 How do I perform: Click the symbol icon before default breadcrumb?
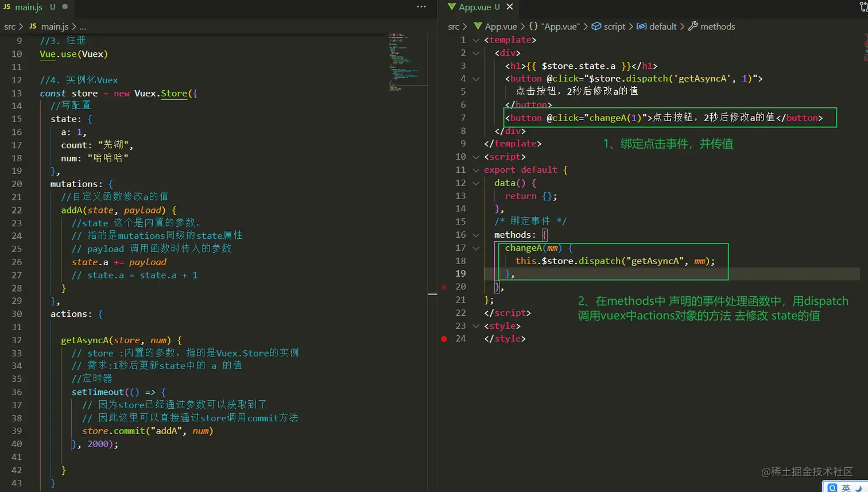[642, 26]
